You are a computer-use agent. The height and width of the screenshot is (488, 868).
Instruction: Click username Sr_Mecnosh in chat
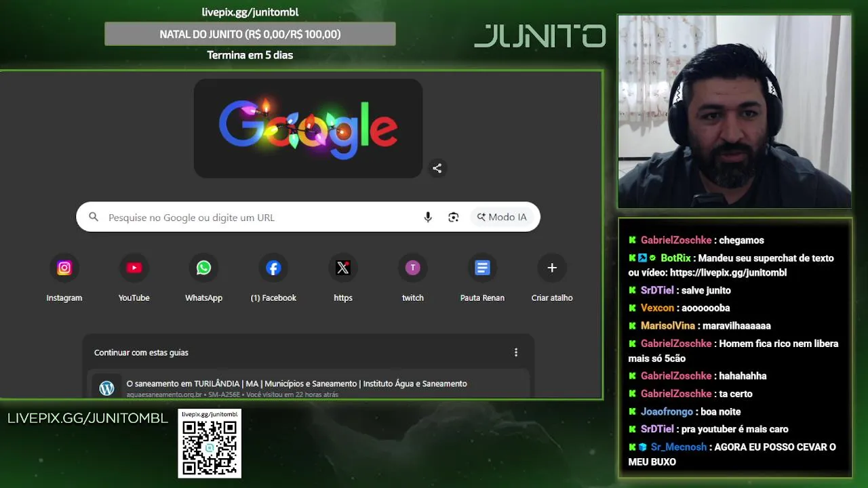pyautogui.click(x=679, y=447)
